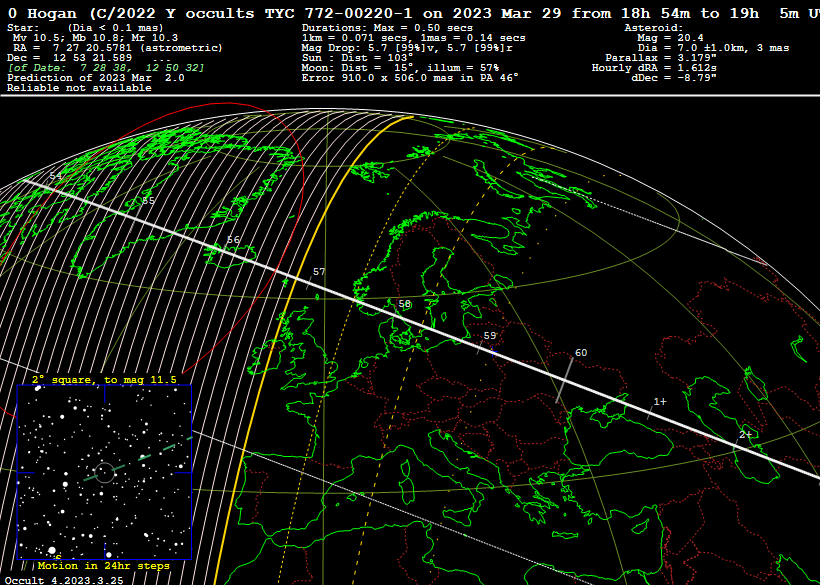Click the 59 minute marker on path
This screenshot has height=585, width=820.
pyautogui.click(x=490, y=336)
